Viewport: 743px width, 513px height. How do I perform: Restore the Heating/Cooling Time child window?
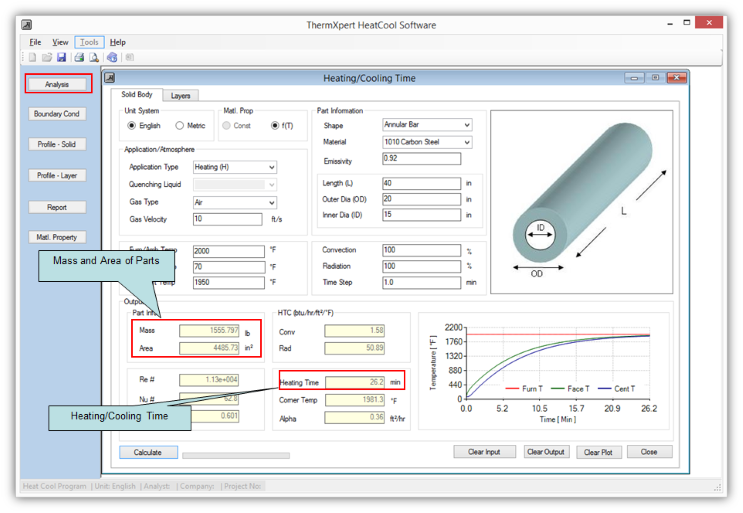(x=655, y=78)
